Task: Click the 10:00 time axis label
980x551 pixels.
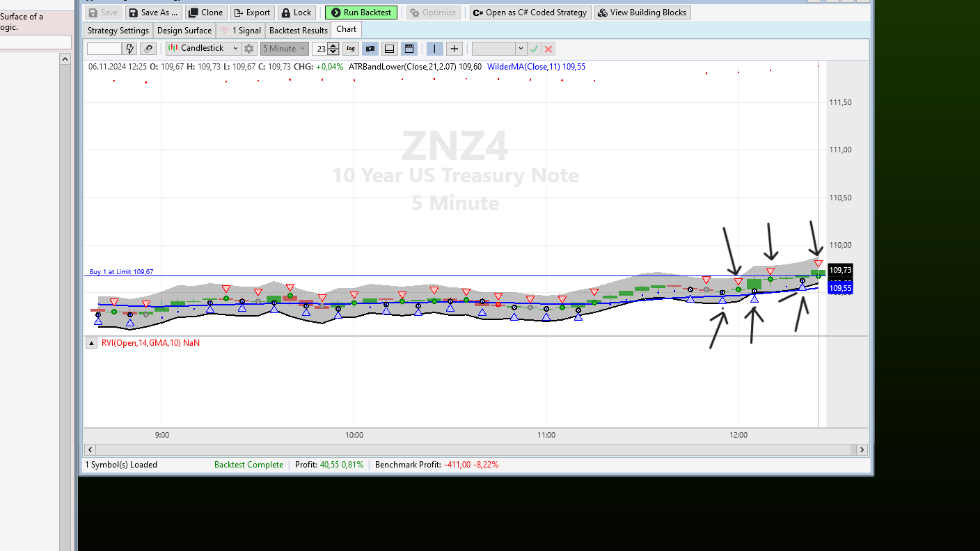Action: [x=354, y=435]
